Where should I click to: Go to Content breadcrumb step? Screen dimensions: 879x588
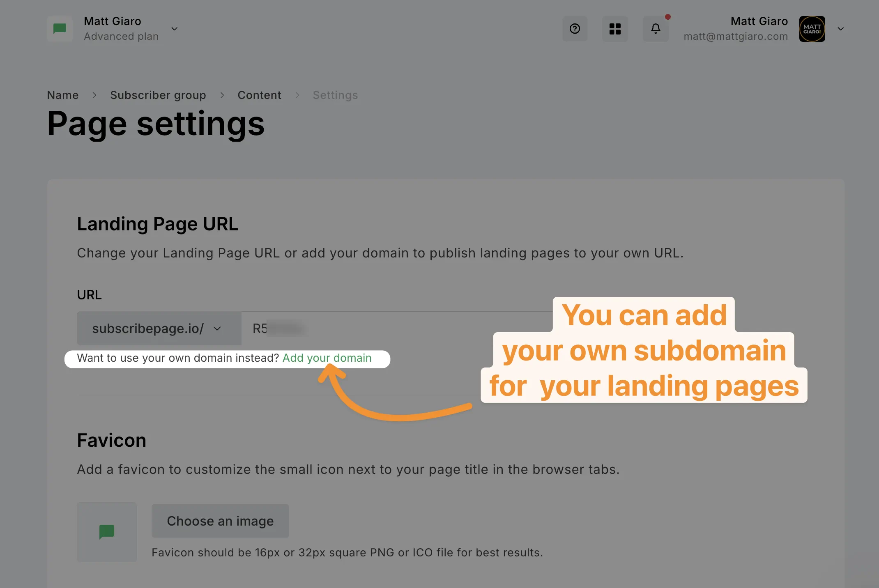tap(259, 95)
